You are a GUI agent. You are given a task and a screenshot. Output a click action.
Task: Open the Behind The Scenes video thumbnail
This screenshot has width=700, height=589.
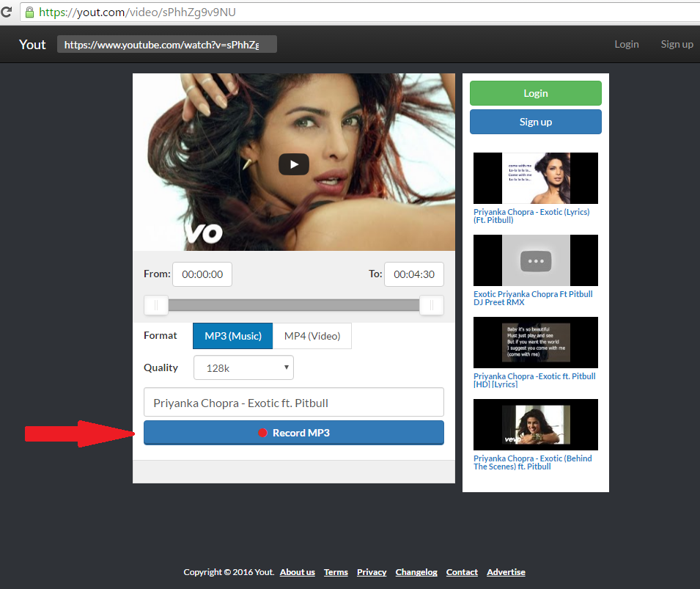pyautogui.click(x=535, y=425)
